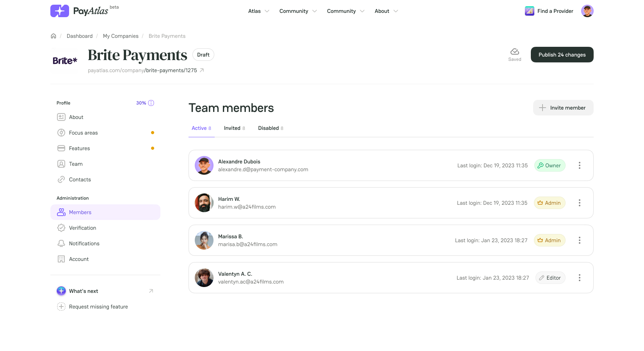This screenshot has width=644, height=351.
Task: Open the Account admin section
Action: pyautogui.click(x=105, y=259)
